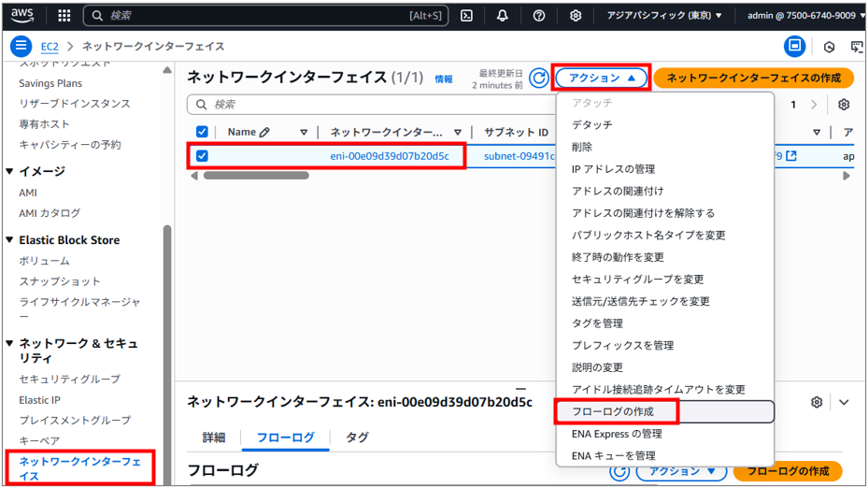
Task: Click the hexagon icon in the breadcrumb bar
Action: click(829, 47)
